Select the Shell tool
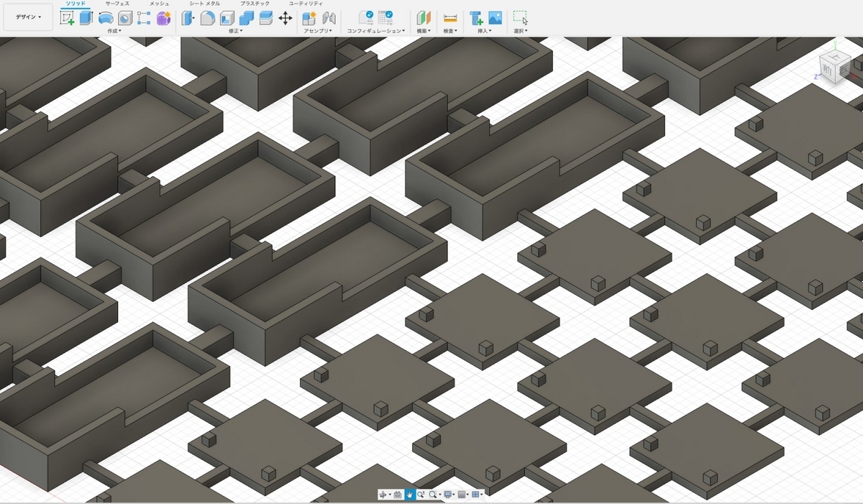 (x=227, y=18)
